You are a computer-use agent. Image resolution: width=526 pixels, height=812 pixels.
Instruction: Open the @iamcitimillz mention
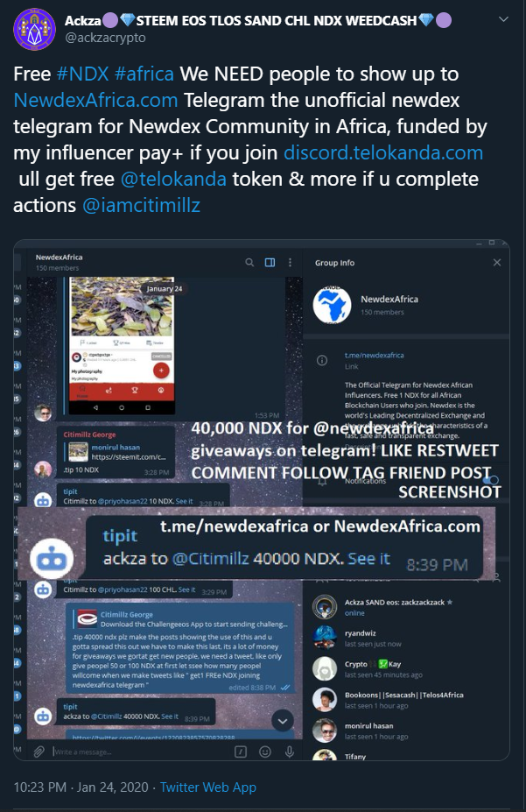(x=141, y=206)
